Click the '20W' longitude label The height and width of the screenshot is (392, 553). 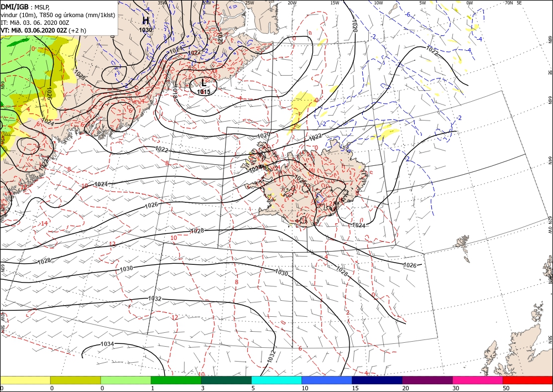point(292,3)
